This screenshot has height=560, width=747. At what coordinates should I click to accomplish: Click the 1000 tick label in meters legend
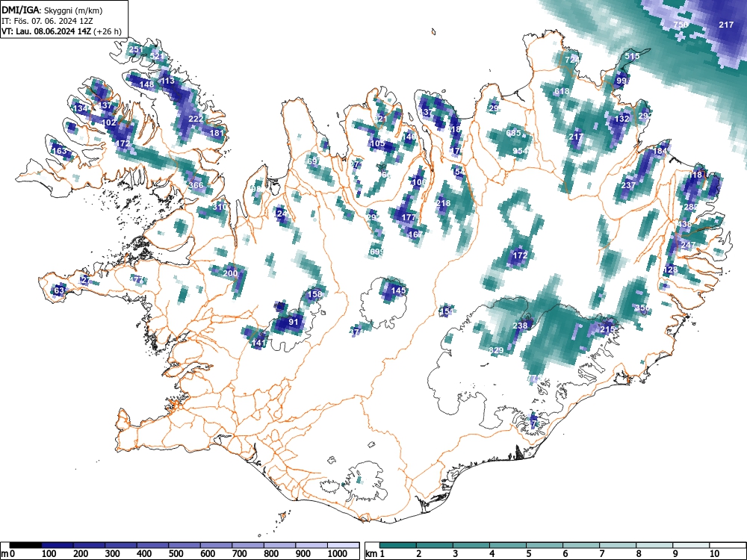(x=338, y=553)
